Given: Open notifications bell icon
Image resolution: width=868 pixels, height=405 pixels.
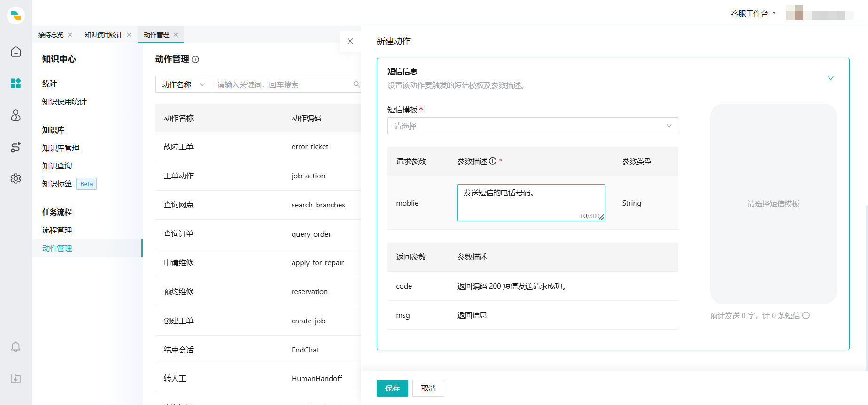Looking at the screenshot, I should pyautogui.click(x=16, y=347).
